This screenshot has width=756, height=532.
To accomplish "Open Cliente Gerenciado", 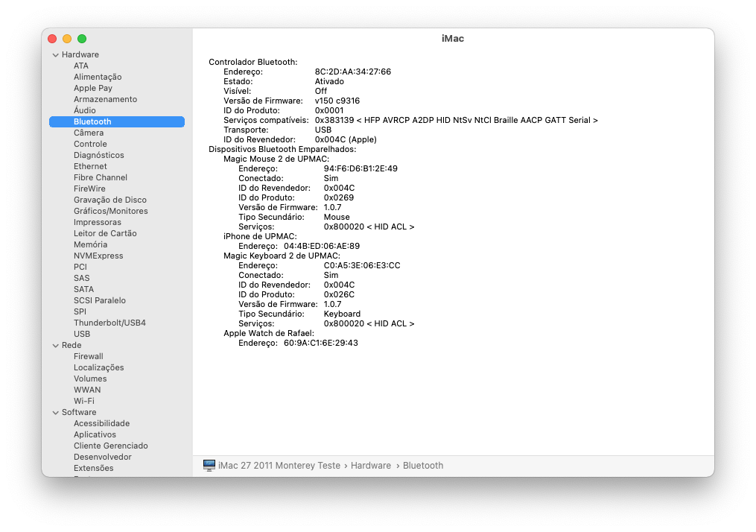I will pos(110,446).
